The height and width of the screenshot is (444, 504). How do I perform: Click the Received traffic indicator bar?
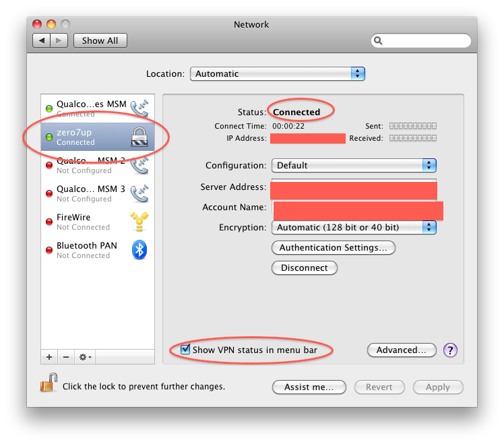(x=413, y=138)
